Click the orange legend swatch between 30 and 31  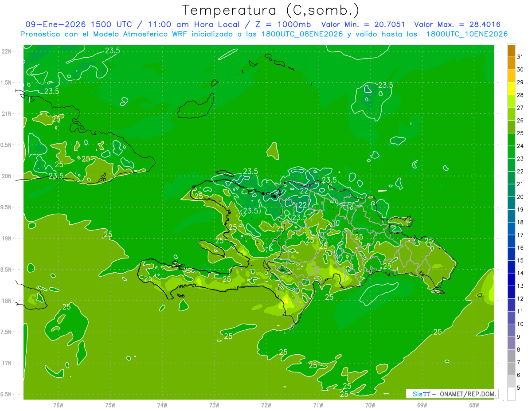(511, 63)
